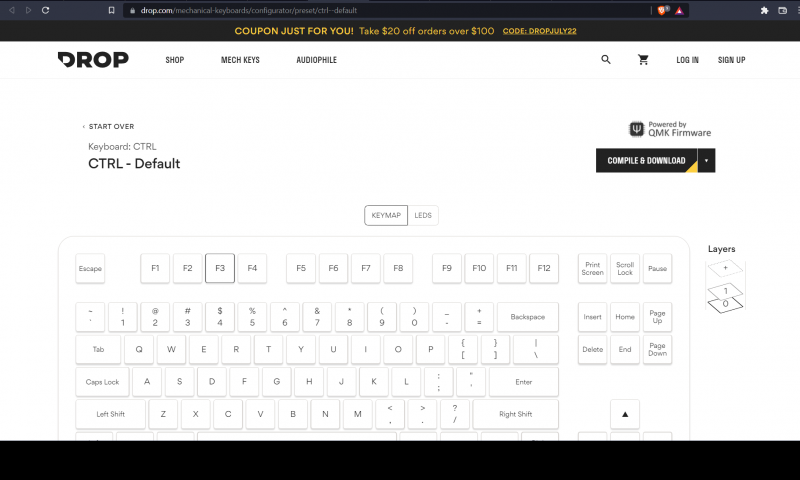Viewport: 800px width, 480px height.
Task: Click the QMK Firmware logo
Action: (x=670, y=129)
